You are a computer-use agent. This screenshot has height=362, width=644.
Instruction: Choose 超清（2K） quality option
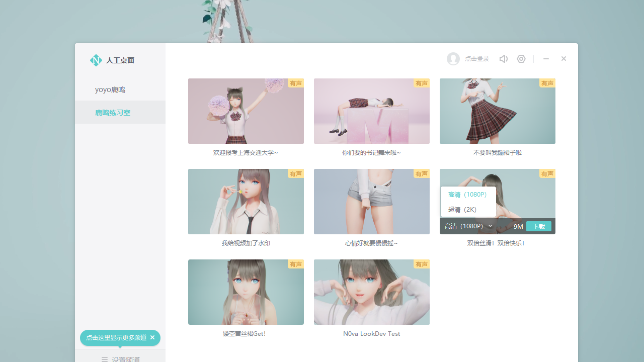pos(462,210)
